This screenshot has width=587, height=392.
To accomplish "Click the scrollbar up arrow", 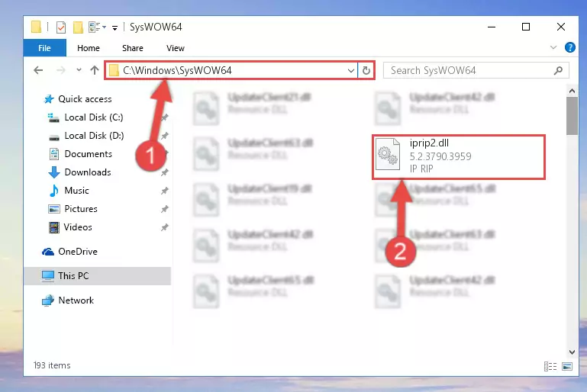I will tap(572, 91).
